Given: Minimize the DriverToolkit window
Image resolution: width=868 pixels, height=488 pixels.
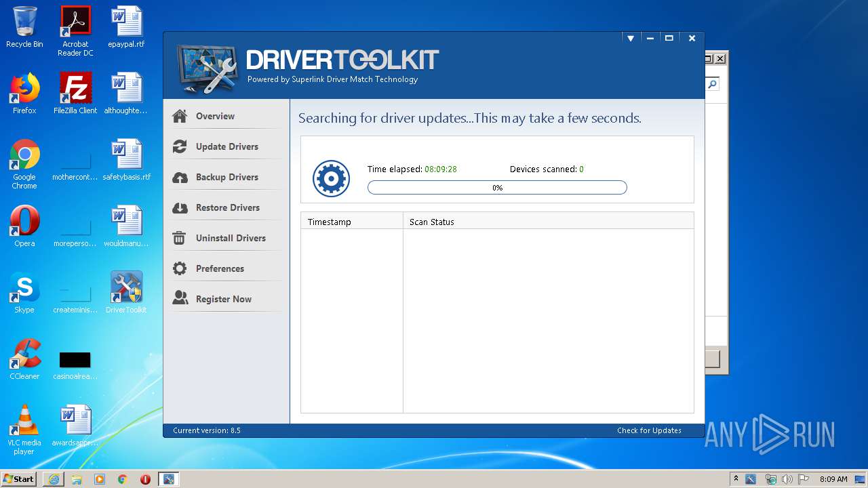Looking at the screenshot, I should (650, 39).
